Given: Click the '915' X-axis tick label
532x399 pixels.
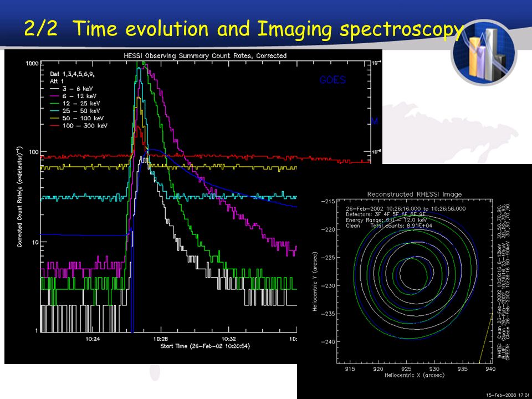Looking at the screenshot, I should [350, 369].
